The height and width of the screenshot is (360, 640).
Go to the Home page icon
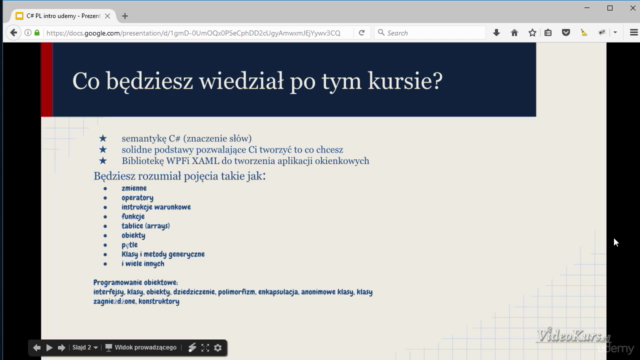514,33
